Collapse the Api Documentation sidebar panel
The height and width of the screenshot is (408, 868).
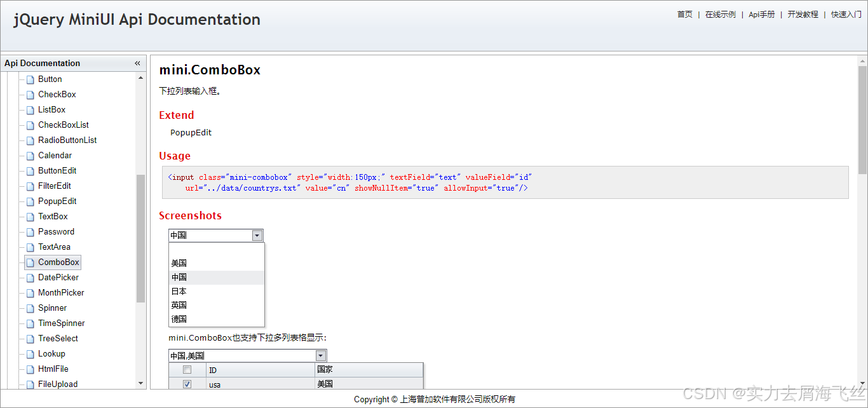pyautogui.click(x=137, y=63)
